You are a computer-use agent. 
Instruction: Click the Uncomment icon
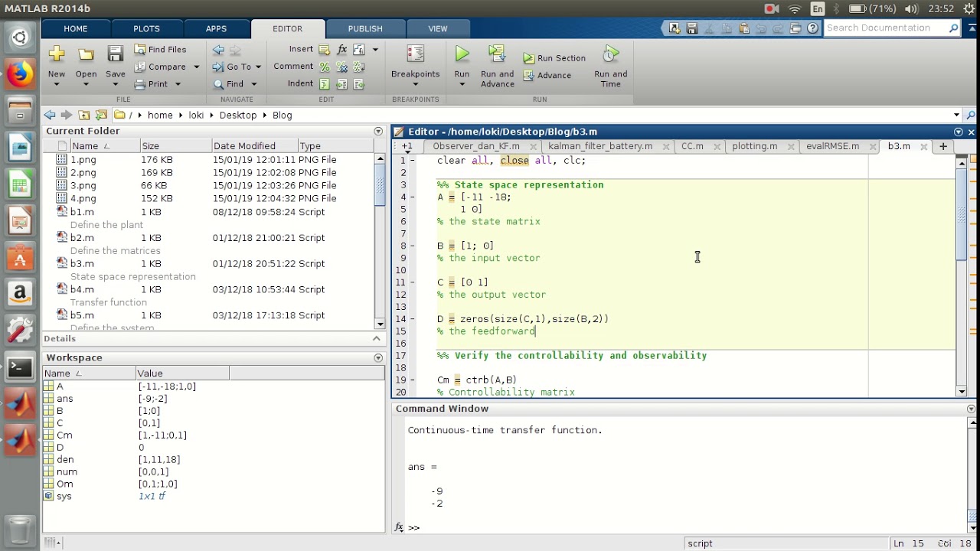(341, 67)
